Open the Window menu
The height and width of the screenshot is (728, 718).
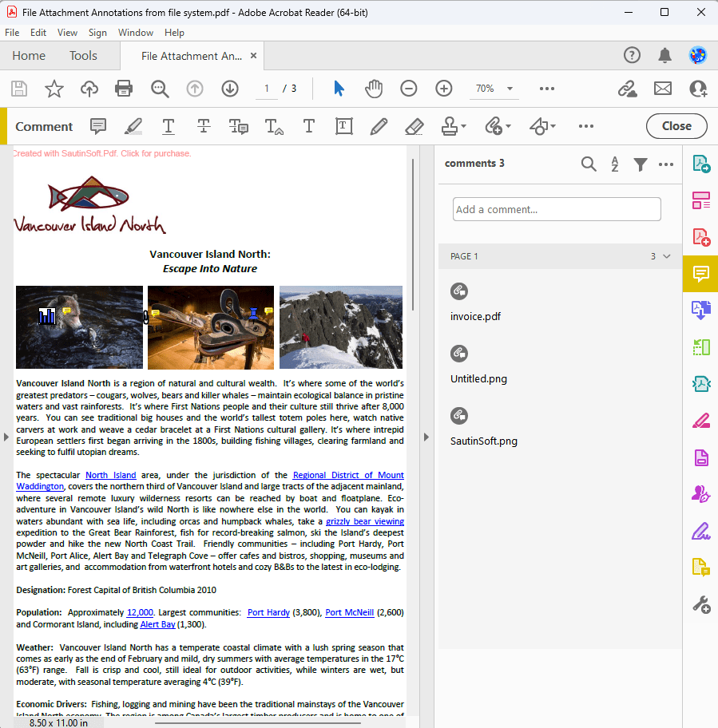pos(135,33)
